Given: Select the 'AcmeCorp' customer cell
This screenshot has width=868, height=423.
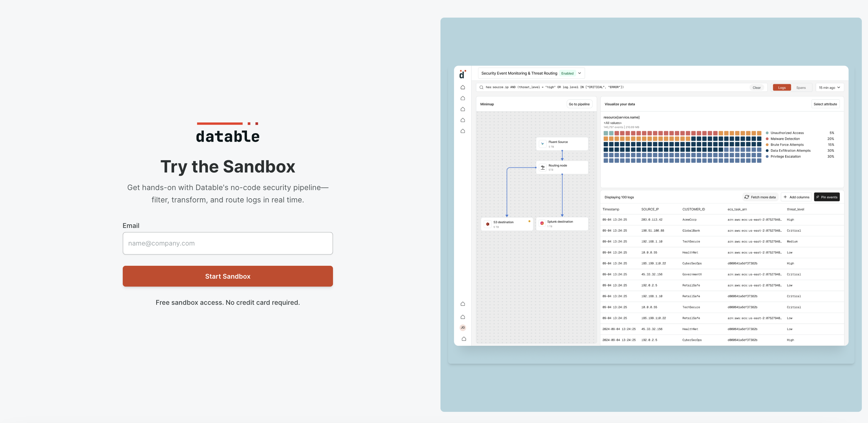Looking at the screenshot, I should coord(689,220).
